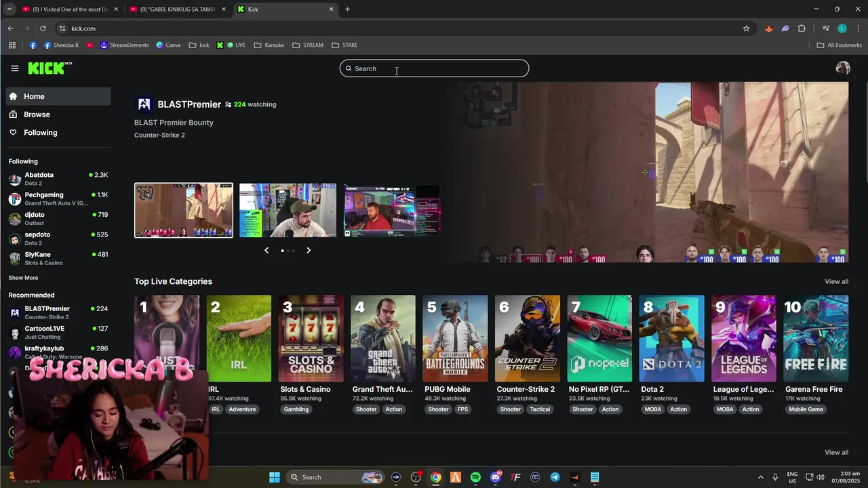Open the No Pixel RP category card
This screenshot has width=868, height=488.
599,338
